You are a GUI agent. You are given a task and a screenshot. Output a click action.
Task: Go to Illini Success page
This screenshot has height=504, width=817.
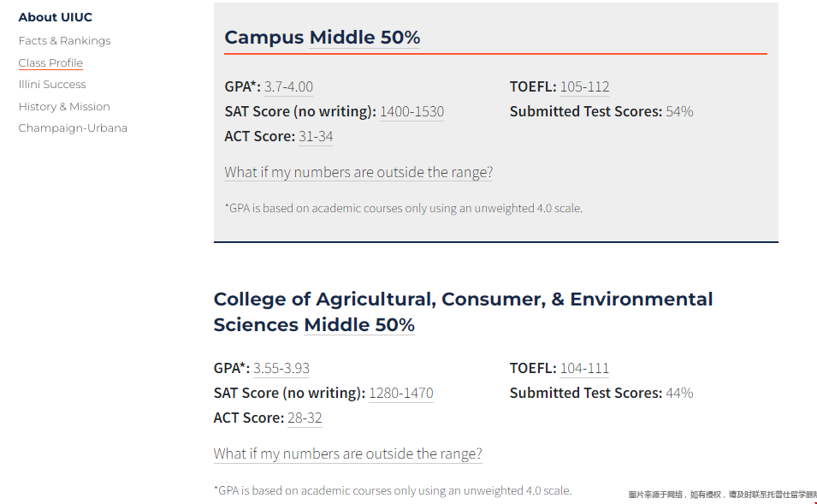tap(52, 85)
